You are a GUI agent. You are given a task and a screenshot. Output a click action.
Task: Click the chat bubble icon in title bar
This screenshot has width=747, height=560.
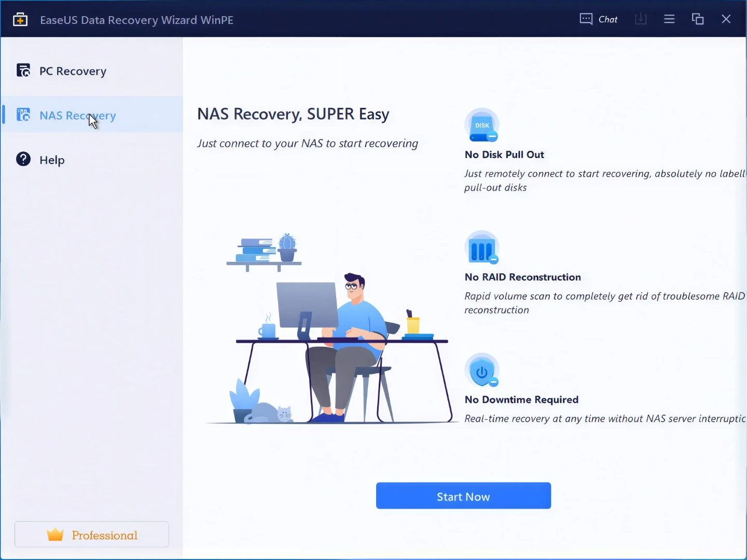point(586,19)
